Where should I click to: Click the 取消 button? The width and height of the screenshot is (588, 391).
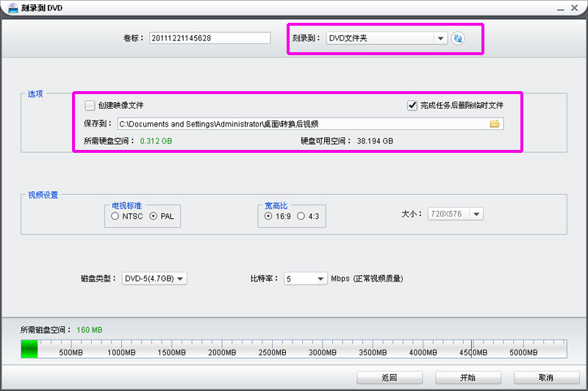click(x=546, y=378)
